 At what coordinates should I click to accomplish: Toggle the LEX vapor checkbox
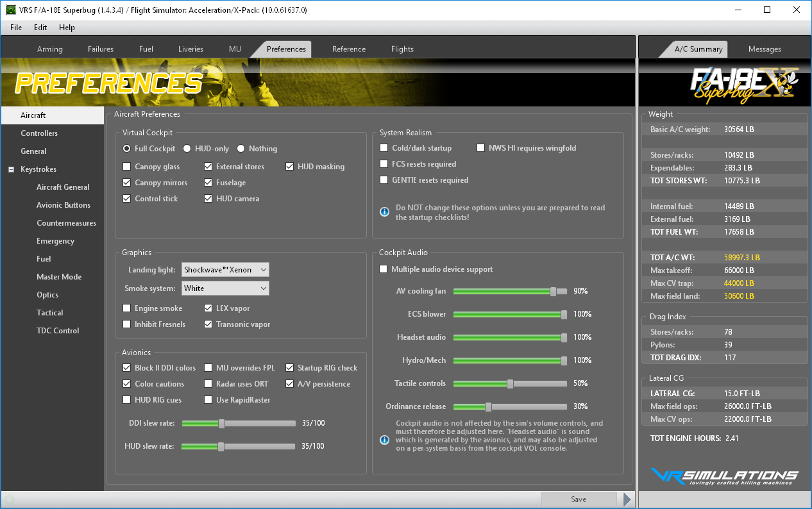click(x=208, y=308)
